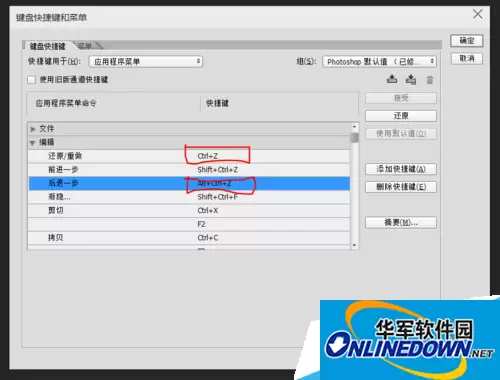
Task: Select the 剪切 command row
Action: pyautogui.click(x=189, y=211)
